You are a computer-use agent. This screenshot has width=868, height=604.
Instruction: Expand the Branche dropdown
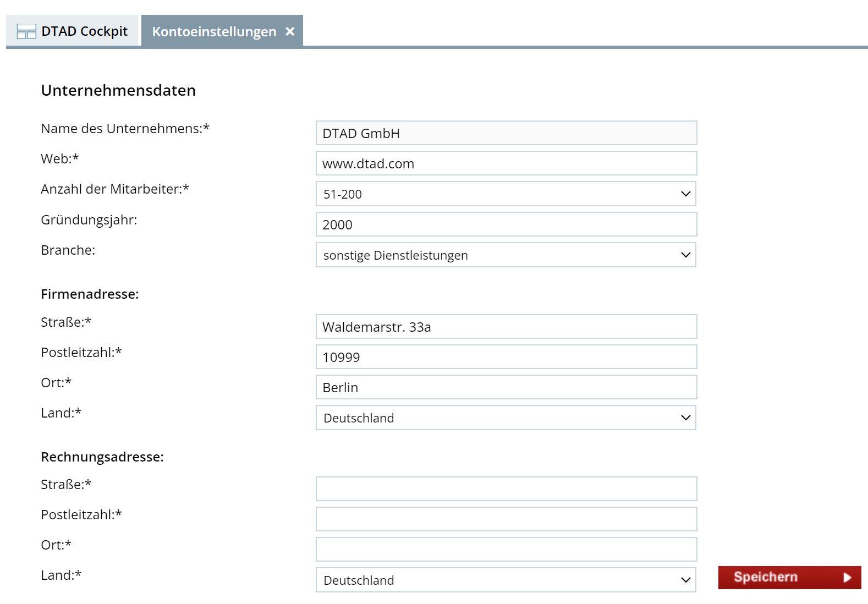(x=506, y=255)
